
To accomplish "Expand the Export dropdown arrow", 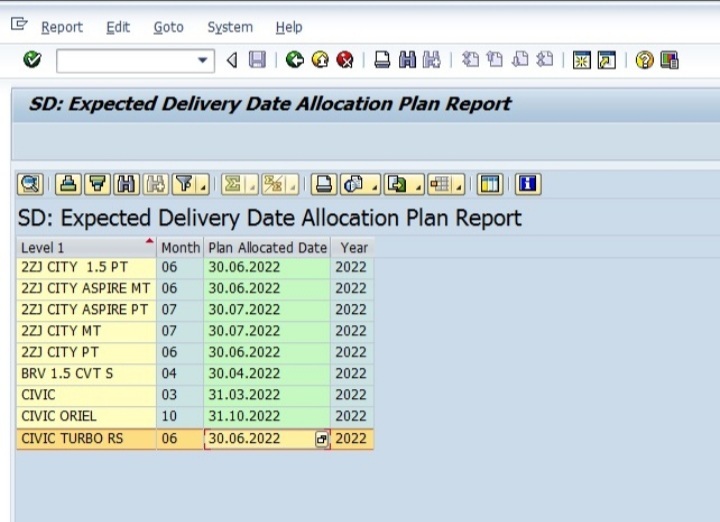I will pos(418,185).
